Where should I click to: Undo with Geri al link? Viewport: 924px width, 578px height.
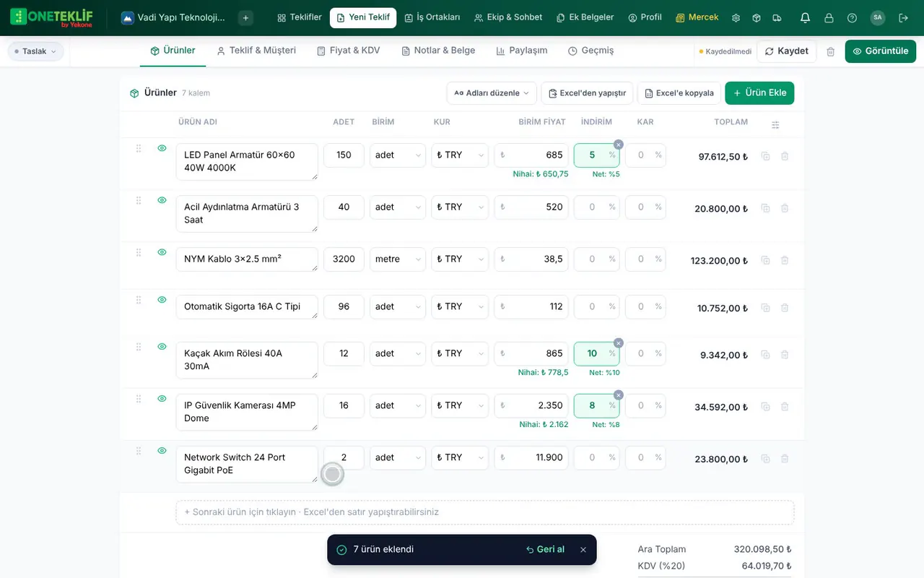click(545, 550)
